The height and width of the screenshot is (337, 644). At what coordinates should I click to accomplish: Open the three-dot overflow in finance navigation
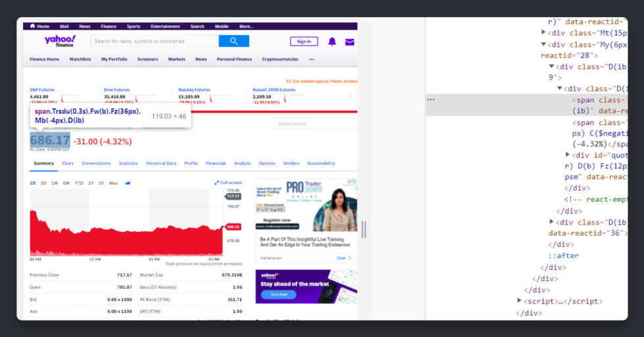(311, 60)
